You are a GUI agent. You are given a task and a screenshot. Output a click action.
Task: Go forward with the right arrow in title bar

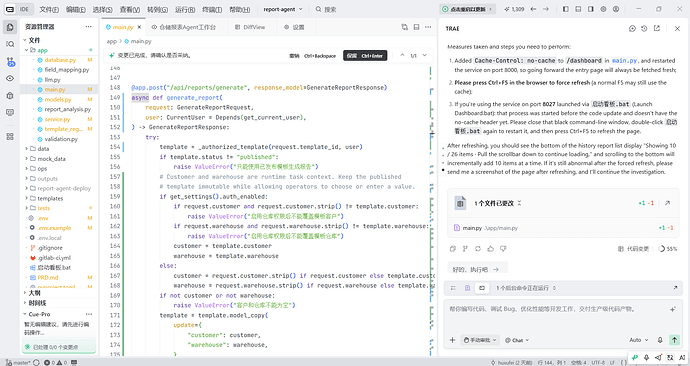point(546,9)
